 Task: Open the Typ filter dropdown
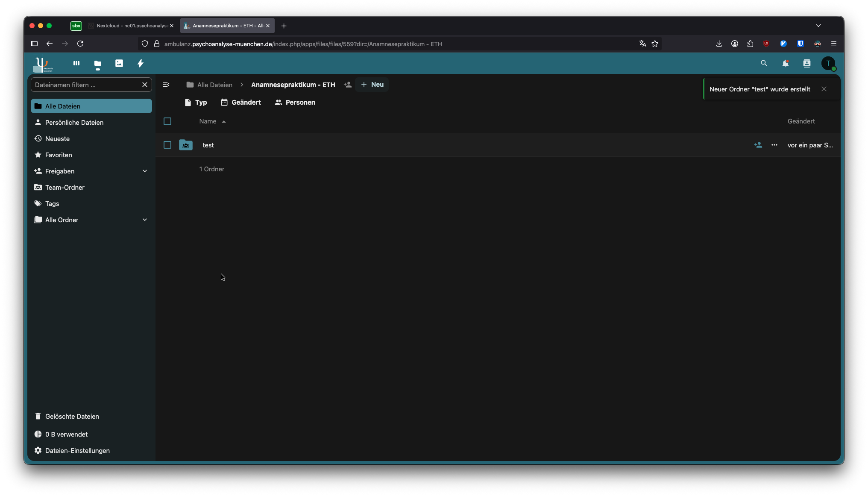[196, 103]
